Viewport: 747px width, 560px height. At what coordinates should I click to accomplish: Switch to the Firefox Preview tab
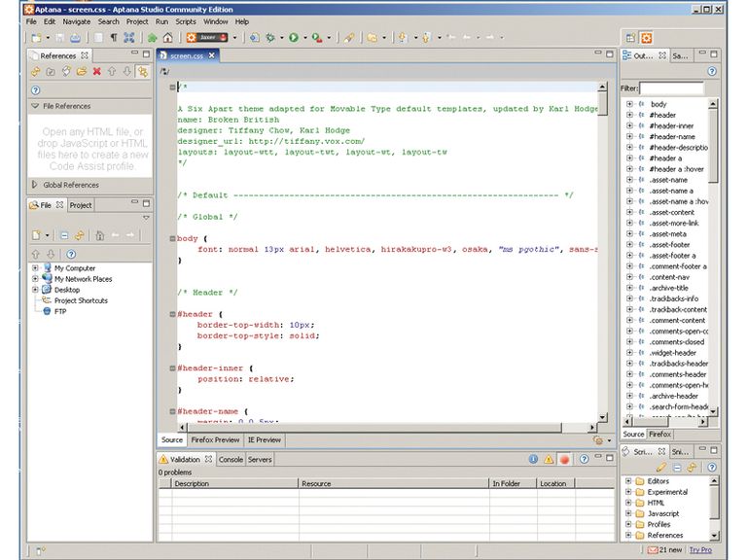(215, 440)
